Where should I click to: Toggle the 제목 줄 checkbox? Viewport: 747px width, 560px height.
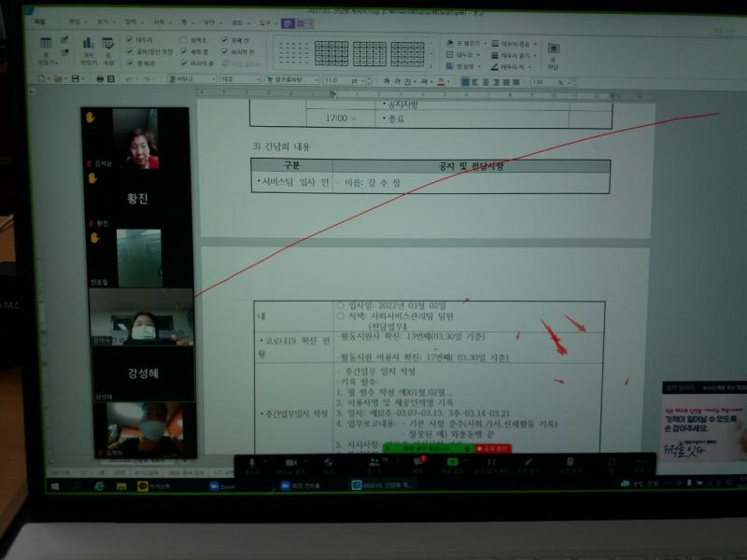(184, 51)
